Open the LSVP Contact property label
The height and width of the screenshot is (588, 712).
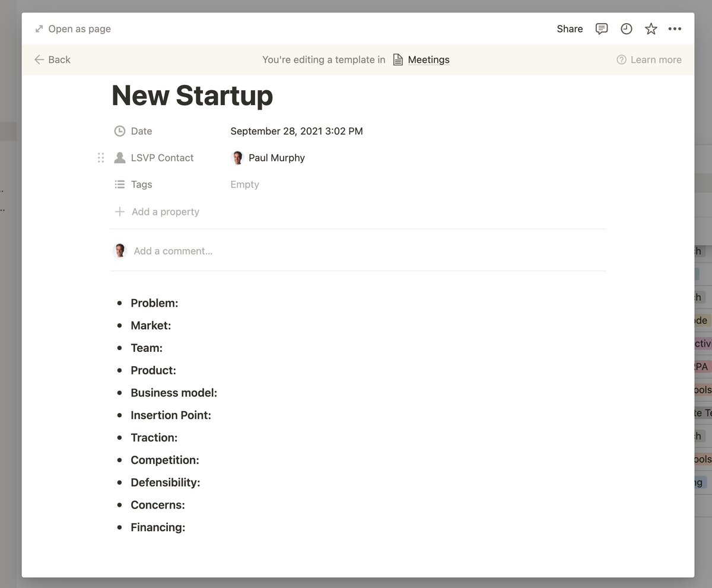click(162, 158)
